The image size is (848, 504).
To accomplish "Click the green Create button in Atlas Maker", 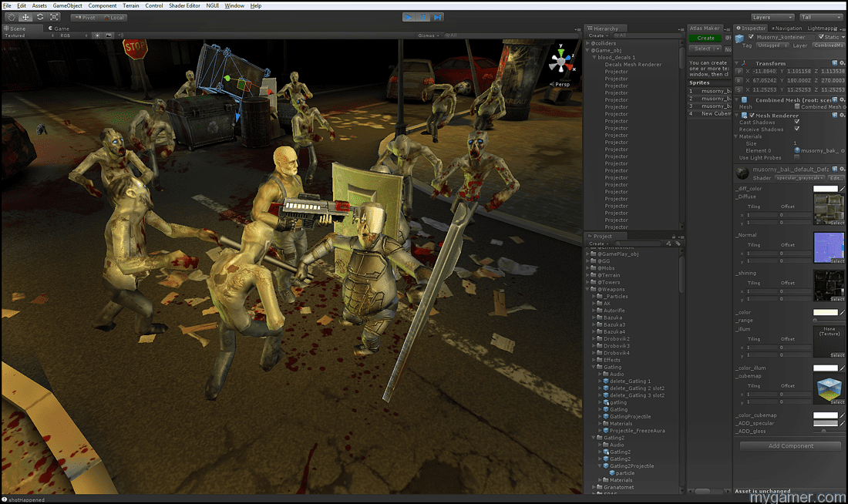I will [705, 38].
